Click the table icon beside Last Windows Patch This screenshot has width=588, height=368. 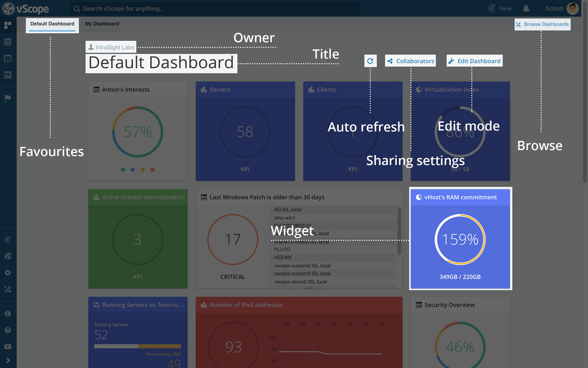point(204,197)
